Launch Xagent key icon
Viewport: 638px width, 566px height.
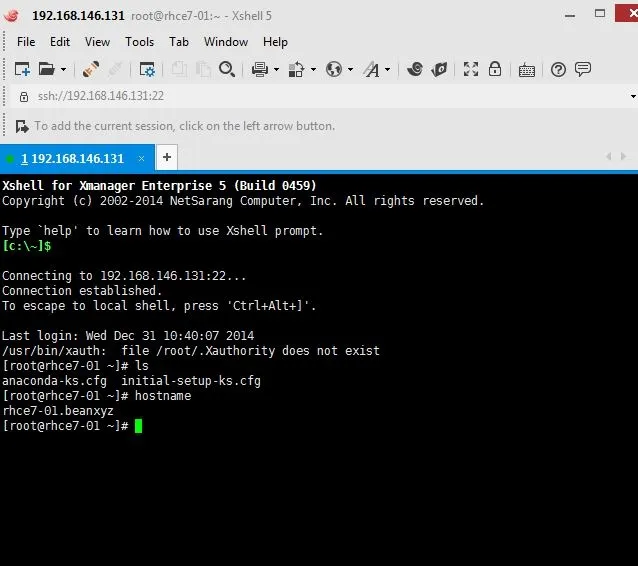(439, 69)
